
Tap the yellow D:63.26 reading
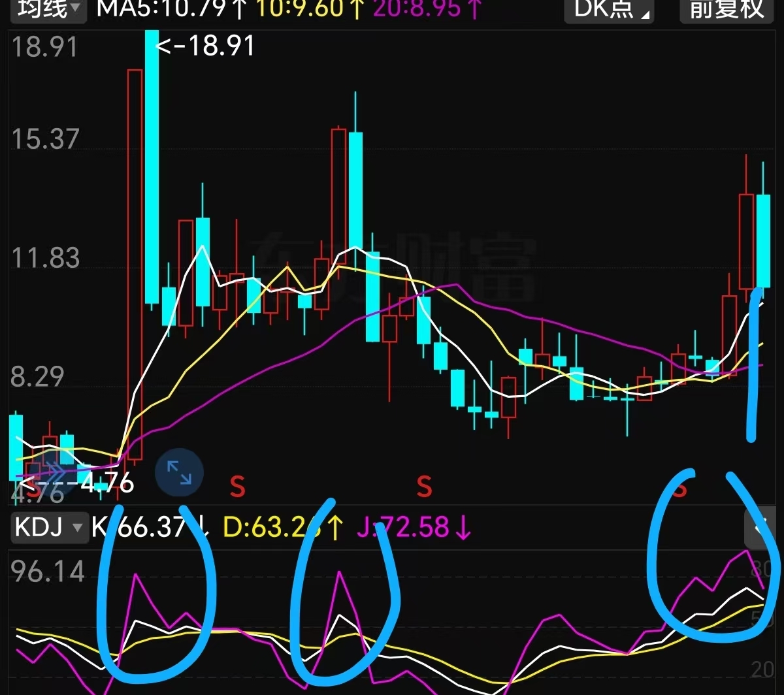click(x=285, y=526)
